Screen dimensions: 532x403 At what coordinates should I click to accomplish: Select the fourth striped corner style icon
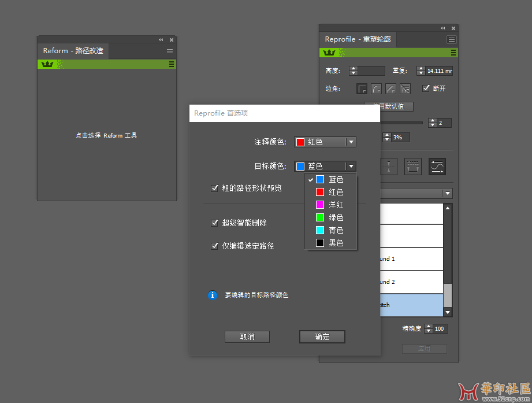click(x=405, y=89)
